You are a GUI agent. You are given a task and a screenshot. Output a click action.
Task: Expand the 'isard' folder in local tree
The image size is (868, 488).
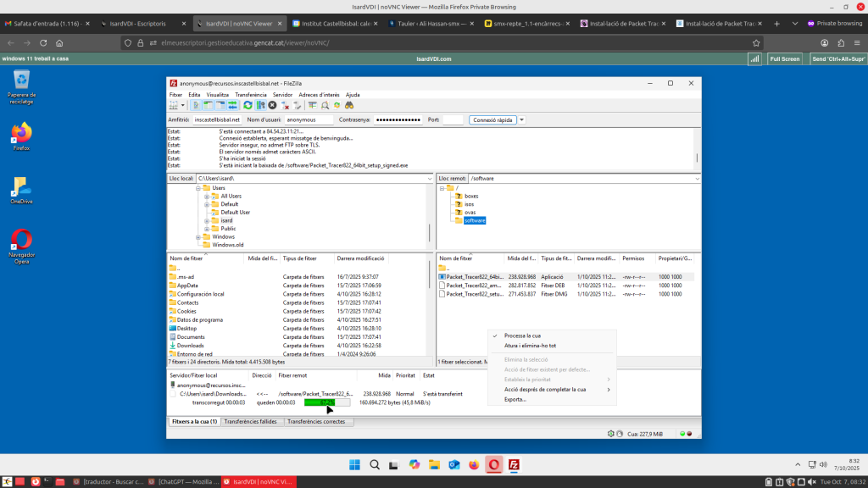206,220
